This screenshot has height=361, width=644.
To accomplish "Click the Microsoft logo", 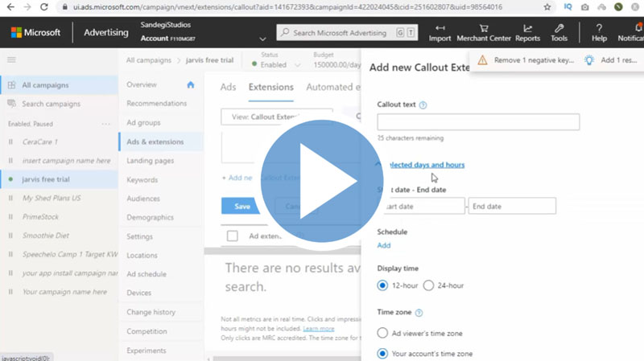I will [x=35, y=32].
